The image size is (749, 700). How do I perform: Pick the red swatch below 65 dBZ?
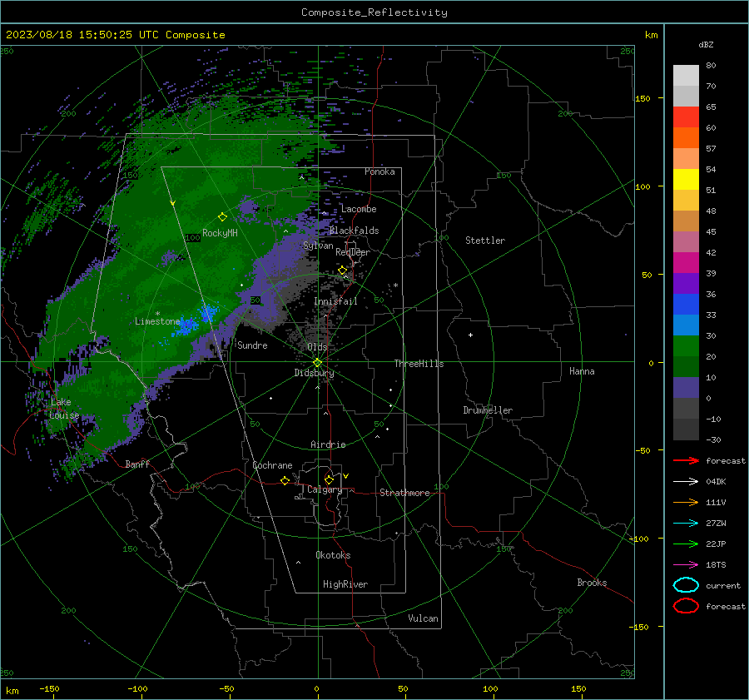point(686,117)
